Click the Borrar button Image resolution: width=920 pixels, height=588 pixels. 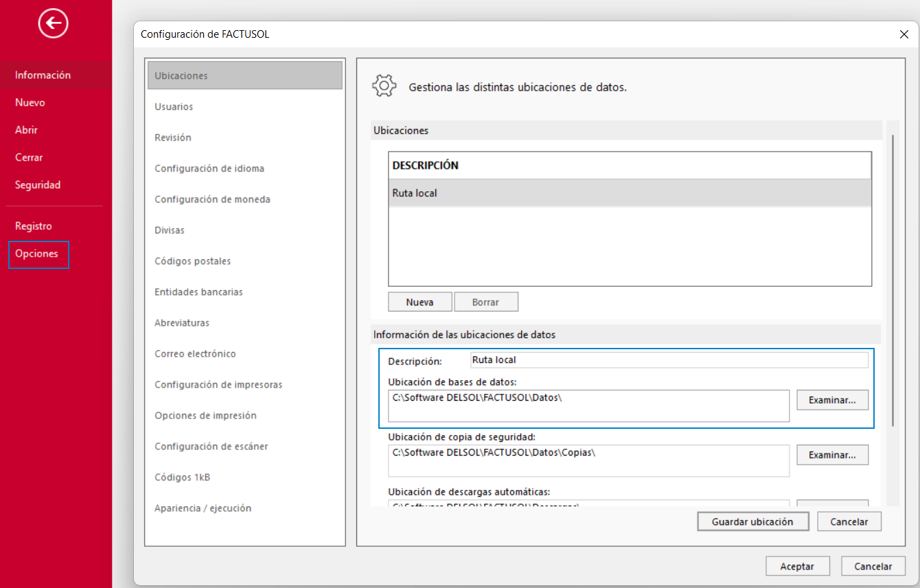pos(485,302)
